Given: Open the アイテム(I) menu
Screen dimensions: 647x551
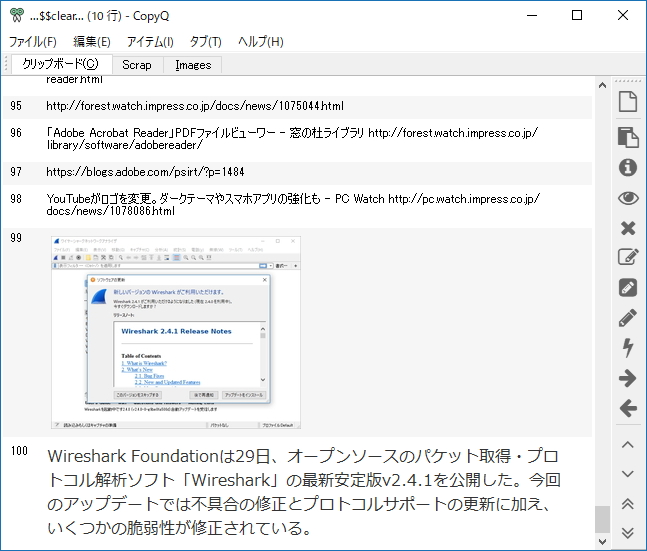Looking at the screenshot, I should (150, 42).
